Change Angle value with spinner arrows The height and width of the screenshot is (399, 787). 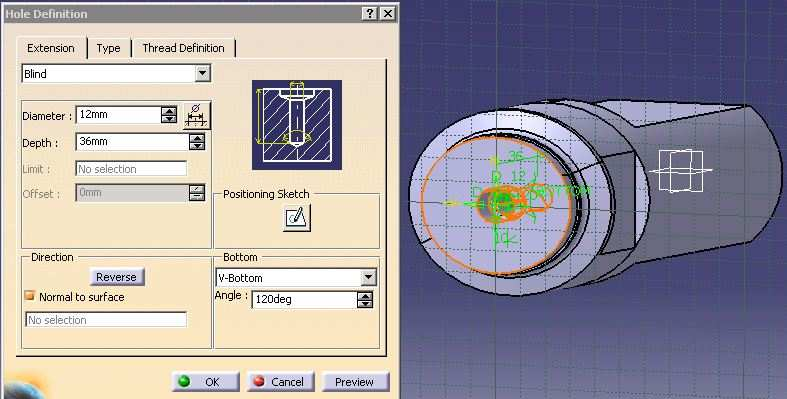[365, 300]
